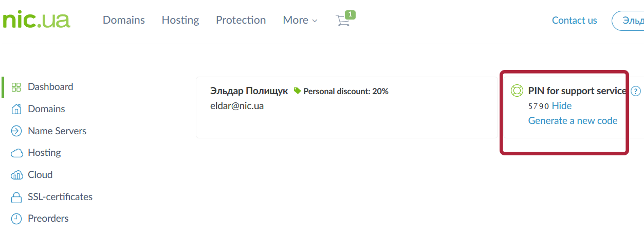Click the Cloud sidebar icon
The height and width of the screenshot is (233, 644).
16,175
